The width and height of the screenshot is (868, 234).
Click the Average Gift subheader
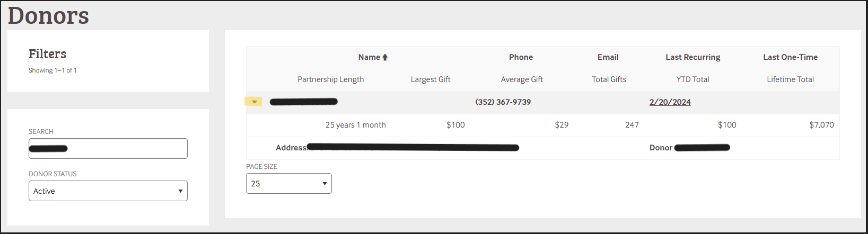tap(522, 79)
